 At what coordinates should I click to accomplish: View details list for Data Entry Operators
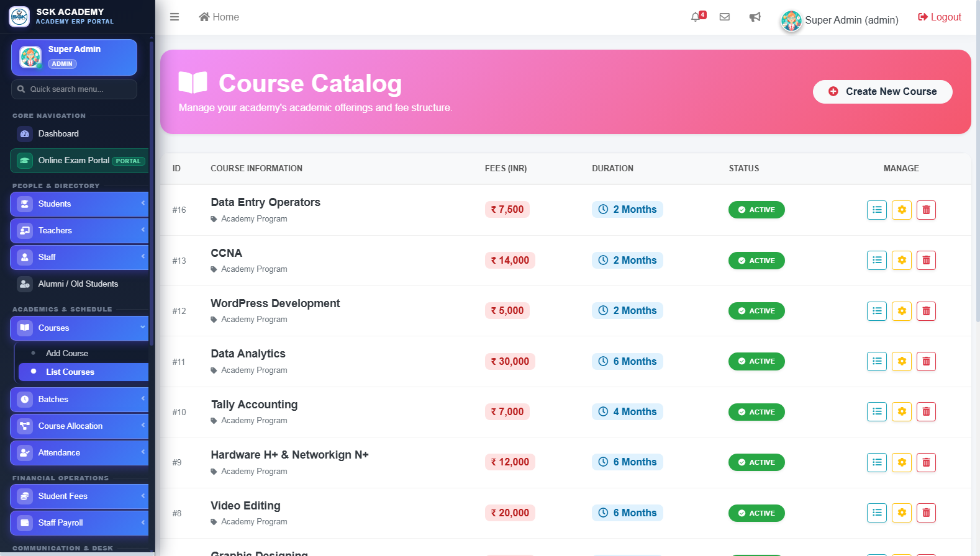(877, 210)
